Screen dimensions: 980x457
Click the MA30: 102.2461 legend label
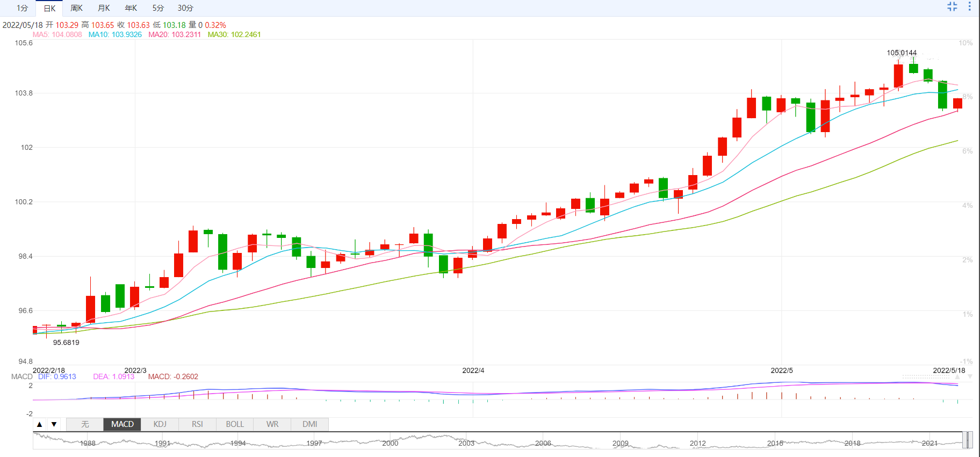[x=234, y=34]
